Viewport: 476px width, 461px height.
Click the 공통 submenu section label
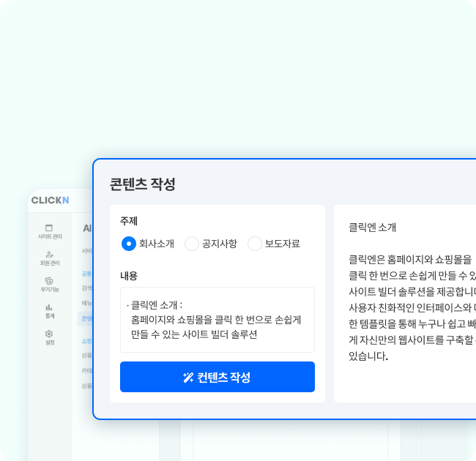(86, 274)
